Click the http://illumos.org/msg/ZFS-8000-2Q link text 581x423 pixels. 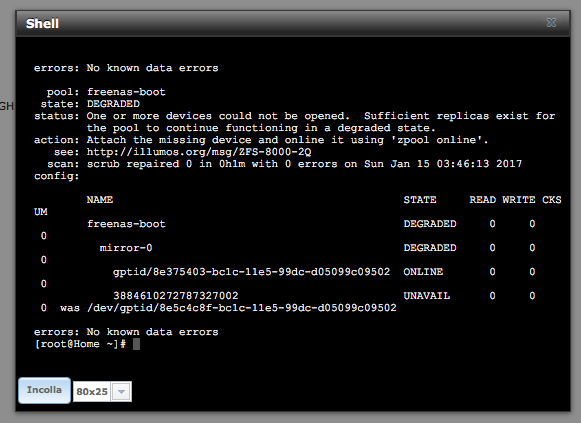click(x=199, y=152)
